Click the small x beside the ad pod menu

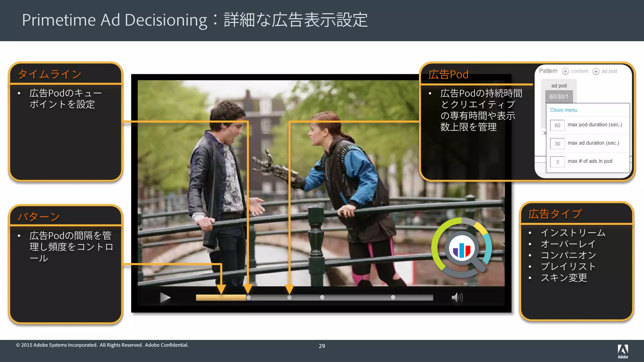[545, 133]
